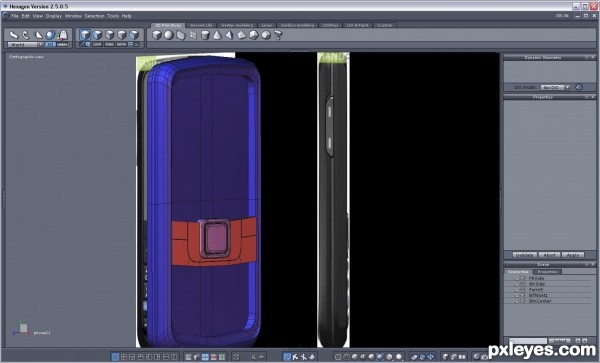
Task: Click the Select button below scene tree
Action: [559, 341]
